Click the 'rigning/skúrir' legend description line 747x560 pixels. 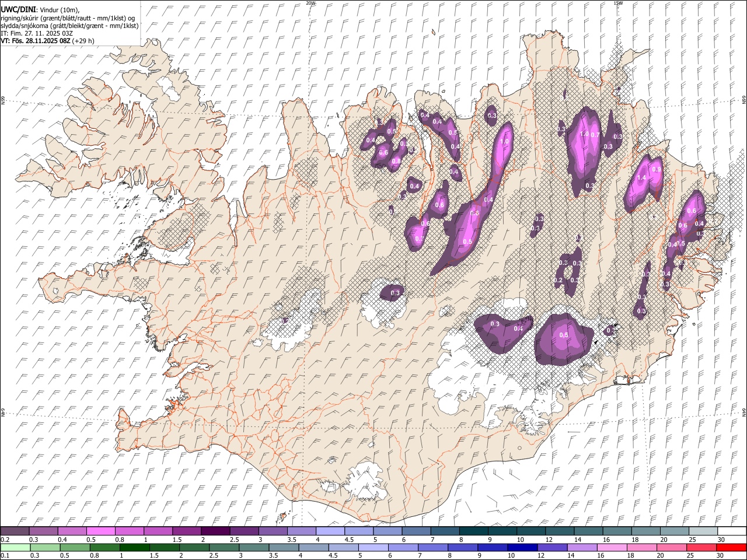pyautogui.click(x=68, y=18)
